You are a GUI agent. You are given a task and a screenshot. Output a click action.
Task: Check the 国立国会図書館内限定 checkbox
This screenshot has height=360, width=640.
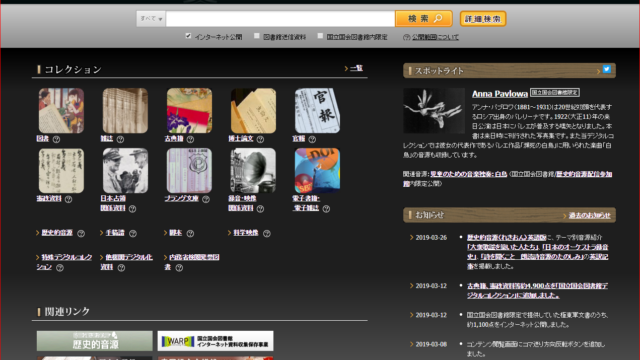[320, 36]
